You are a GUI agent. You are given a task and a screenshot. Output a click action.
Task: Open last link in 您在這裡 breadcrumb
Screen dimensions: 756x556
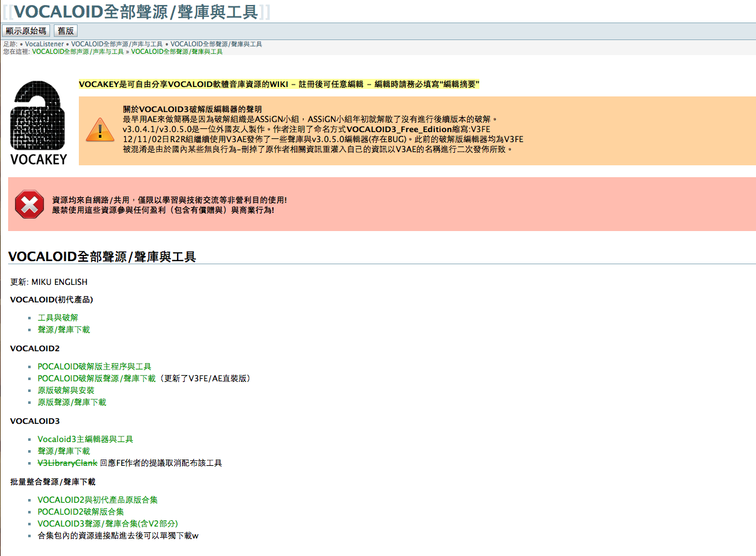pyautogui.click(x=177, y=52)
